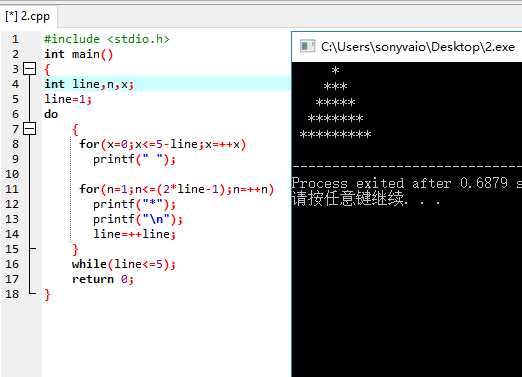The height and width of the screenshot is (377, 522).
Task: Click the printf("*"); statement
Action: tap(134, 204)
